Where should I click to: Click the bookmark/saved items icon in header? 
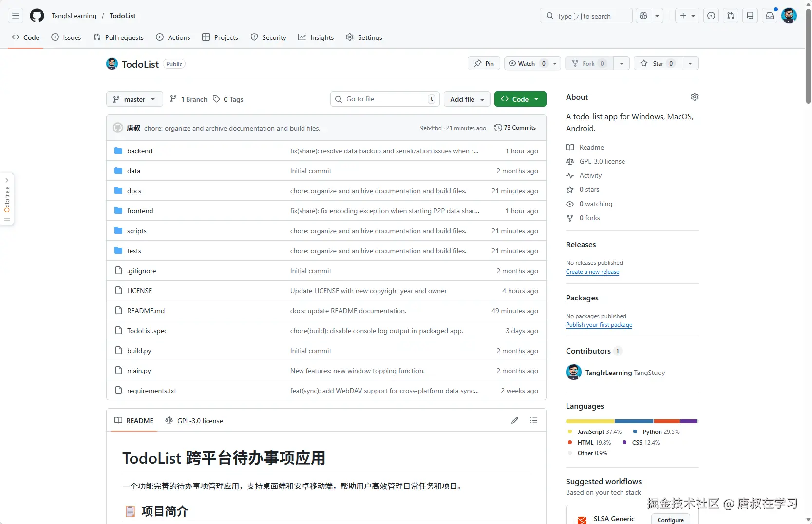750,16
